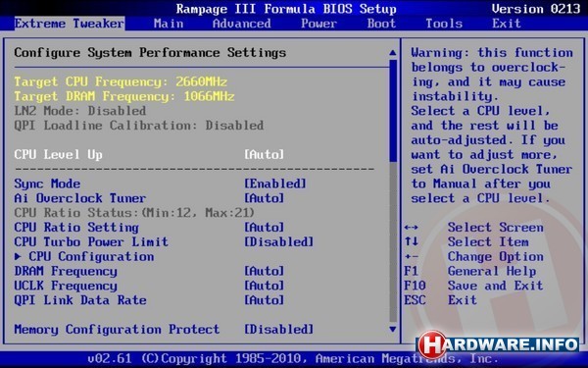Click the Version 0213 text

[535, 9]
